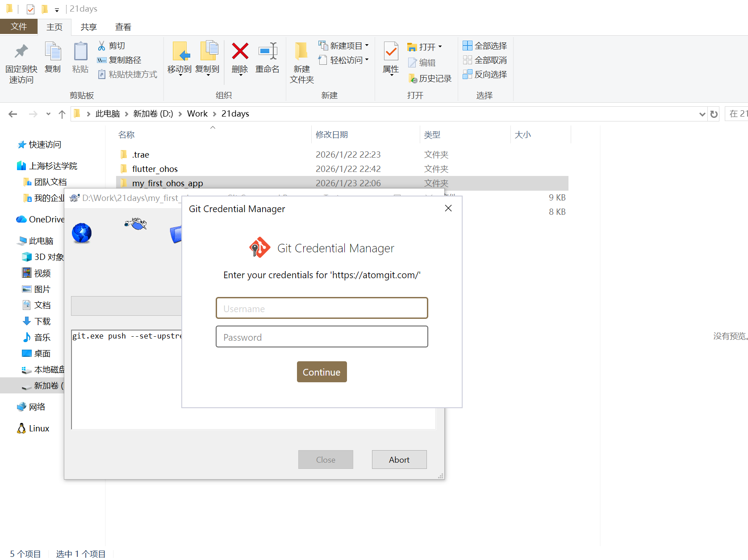Click Work in the address breadcrumb
This screenshot has height=560, width=748.
pos(197,114)
